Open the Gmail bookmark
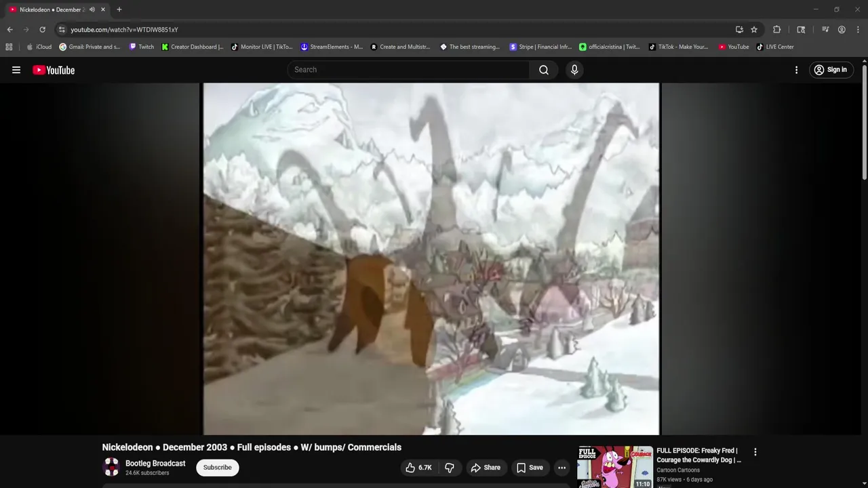 pyautogui.click(x=90, y=47)
